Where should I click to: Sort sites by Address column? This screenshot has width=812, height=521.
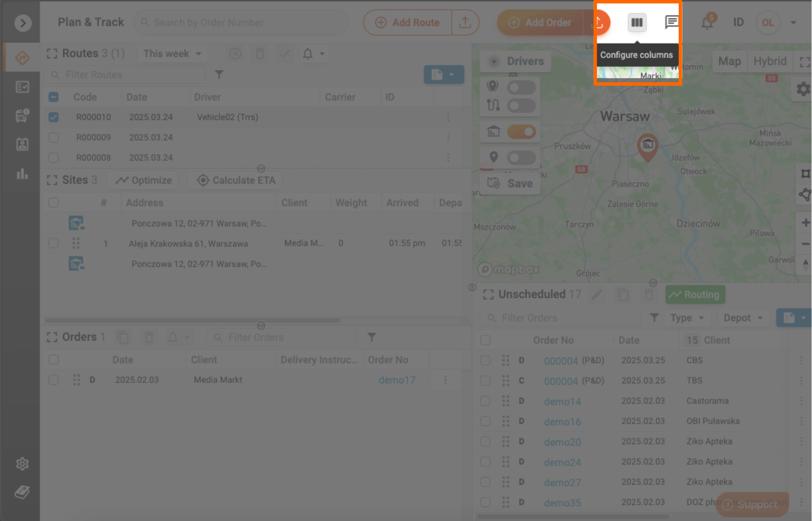[x=144, y=203]
